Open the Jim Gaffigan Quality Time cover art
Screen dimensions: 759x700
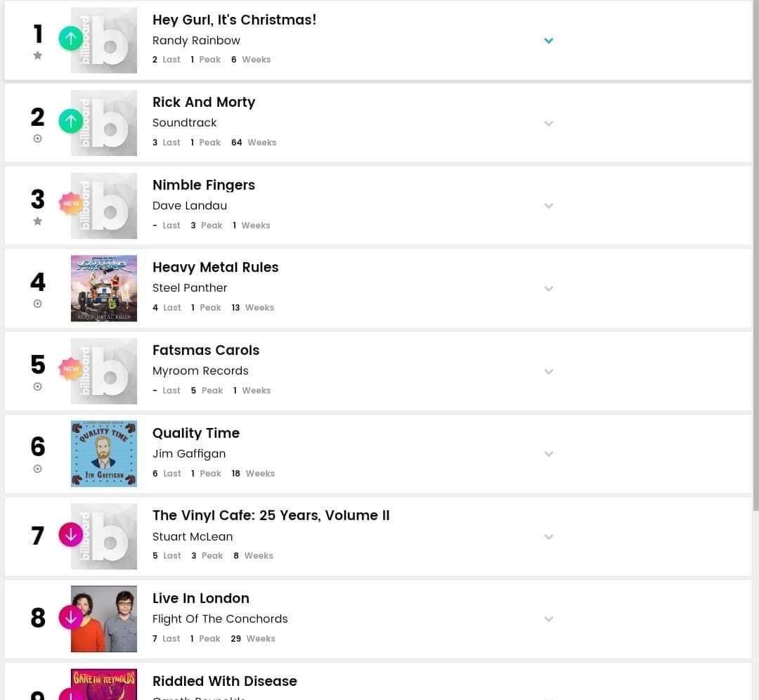(x=103, y=453)
